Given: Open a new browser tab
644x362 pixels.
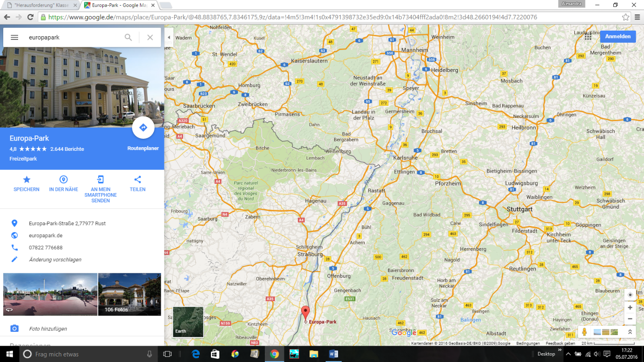Looking at the screenshot, I should click(x=165, y=6).
